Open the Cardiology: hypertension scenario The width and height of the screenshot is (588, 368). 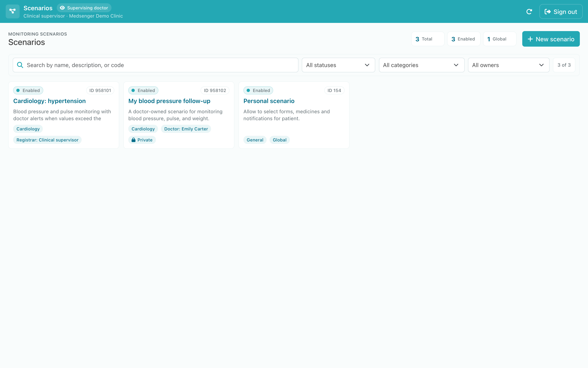point(49,101)
